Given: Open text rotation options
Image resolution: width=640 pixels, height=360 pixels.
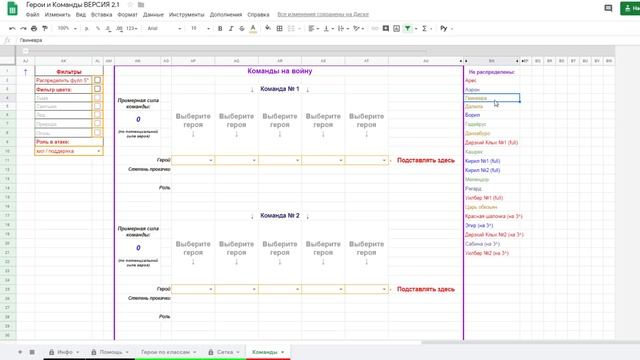Looking at the screenshot, I should pos(358,29).
